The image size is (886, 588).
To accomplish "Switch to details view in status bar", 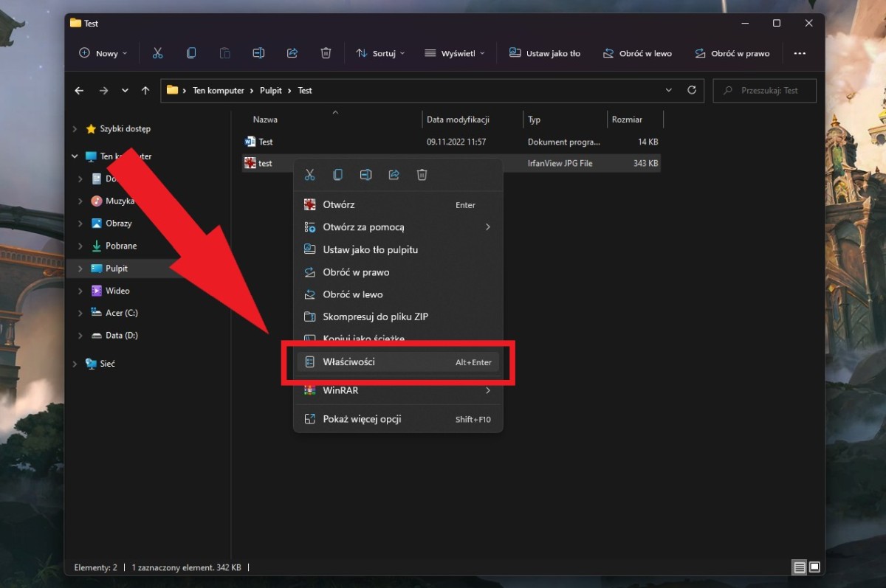I will pos(799,567).
